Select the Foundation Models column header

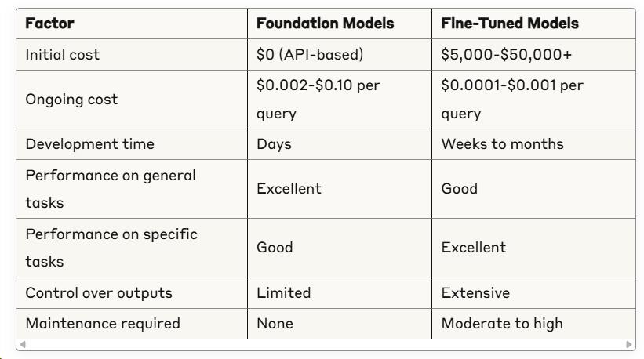(325, 24)
